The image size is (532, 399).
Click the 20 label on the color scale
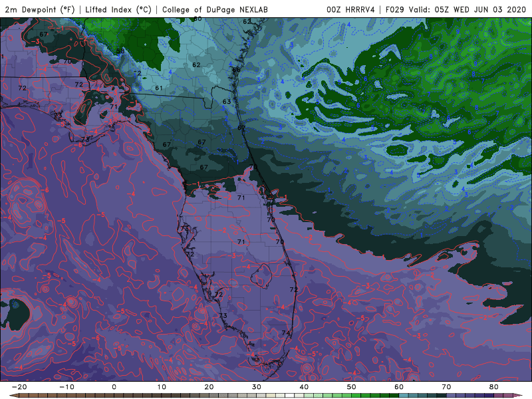pyautogui.click(x=209, y=387)
